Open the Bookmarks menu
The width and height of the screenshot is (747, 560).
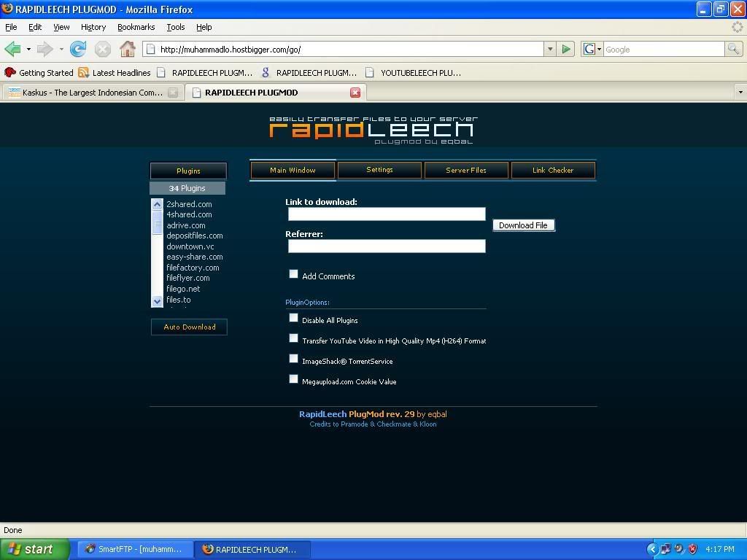coord(136,27)
